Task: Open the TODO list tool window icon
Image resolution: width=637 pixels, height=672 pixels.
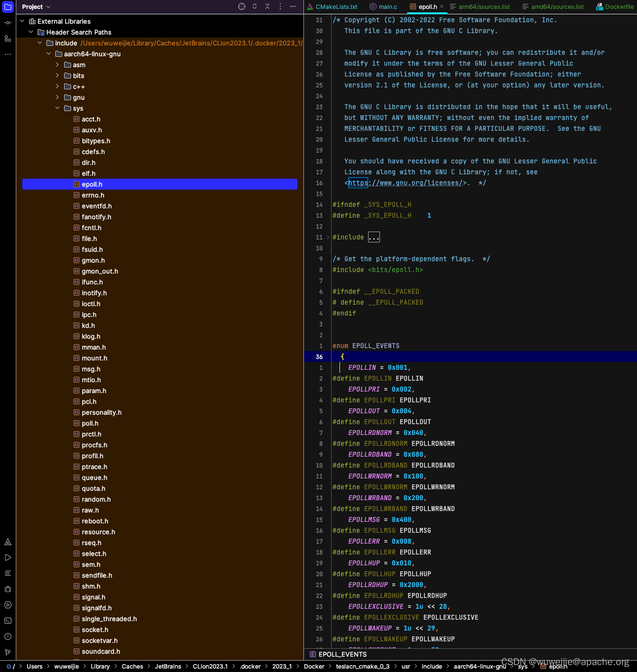Action: [x=8, y=573]
